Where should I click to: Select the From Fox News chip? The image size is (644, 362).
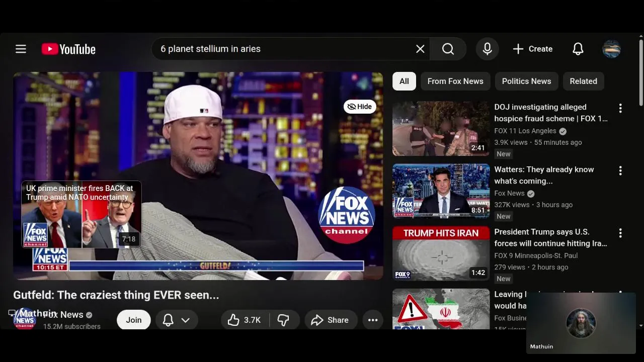coord(455,81)
